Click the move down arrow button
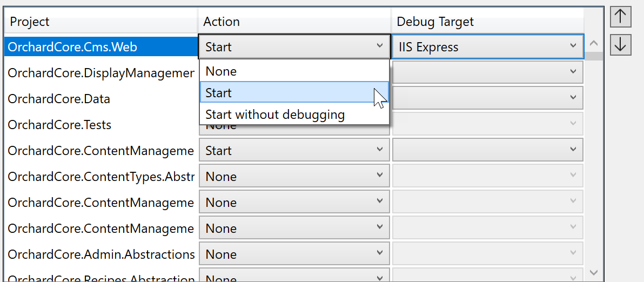 (620, 44)
